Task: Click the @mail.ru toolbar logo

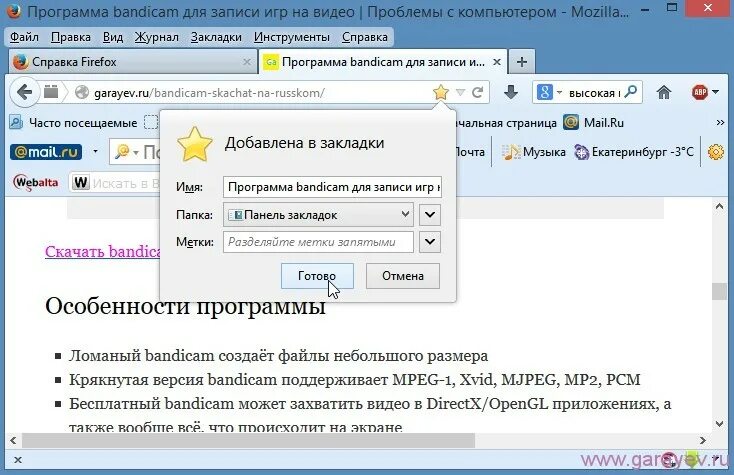Action: (x=46, y=152)
